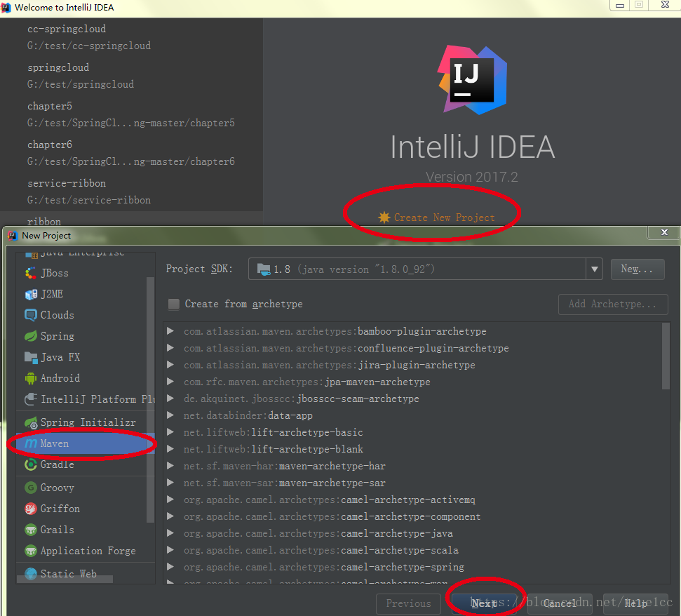Viewport: 681px width, 616px height.
Task: Select the camel-archetype-component row
Action: 414,516
